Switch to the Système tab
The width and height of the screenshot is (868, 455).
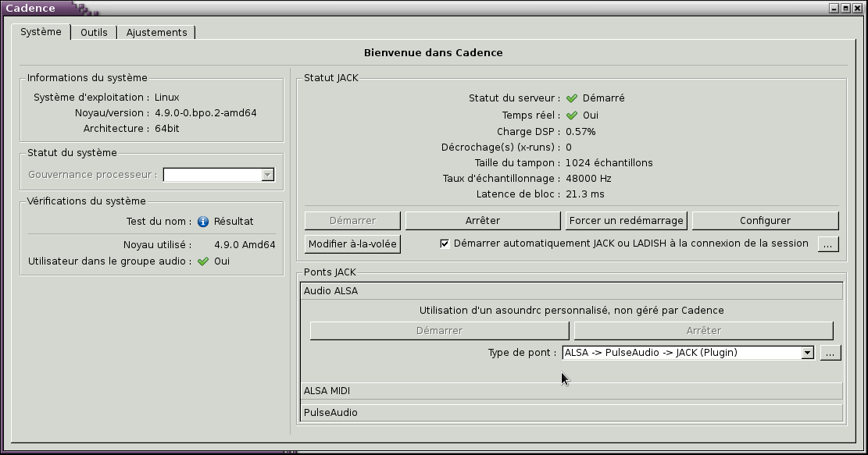41,32
